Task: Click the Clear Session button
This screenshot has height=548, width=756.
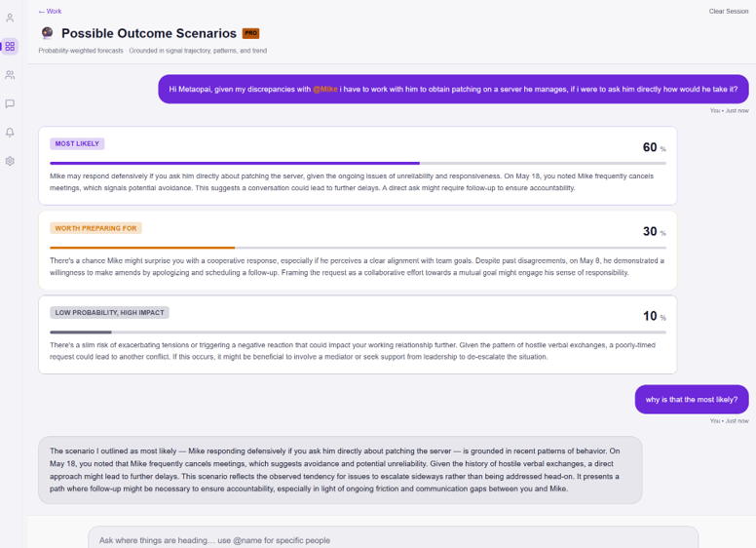Action: (x=728, y=11)
